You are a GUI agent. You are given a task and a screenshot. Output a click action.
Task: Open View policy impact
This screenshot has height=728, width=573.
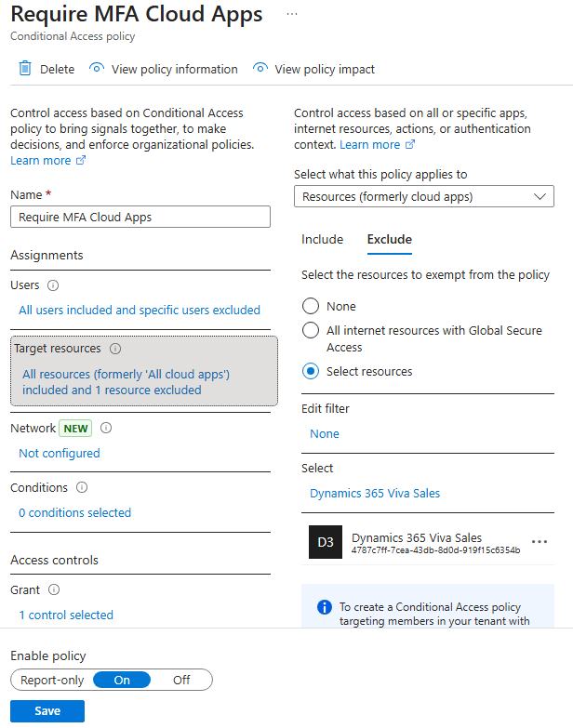point(325,69)
